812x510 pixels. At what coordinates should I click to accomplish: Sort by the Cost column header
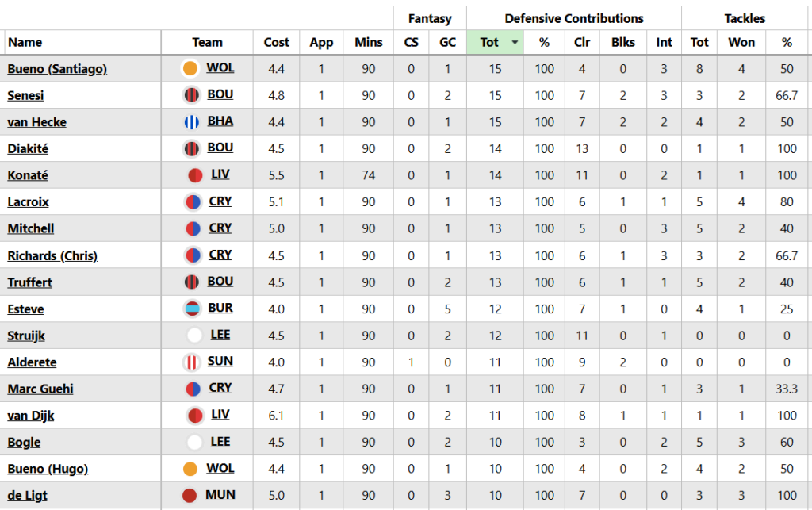coord(276,42)
